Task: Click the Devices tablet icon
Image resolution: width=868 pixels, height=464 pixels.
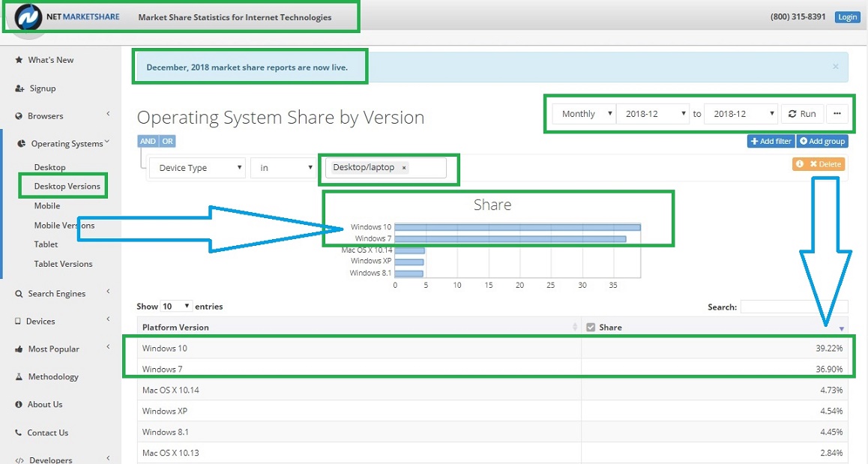Action: click(18, 321)
